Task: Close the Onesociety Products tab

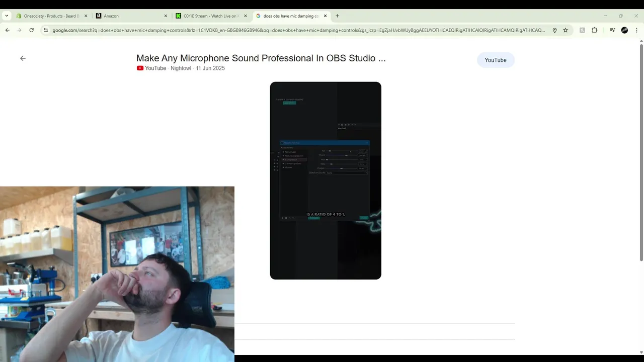Action: coord(86,16)
